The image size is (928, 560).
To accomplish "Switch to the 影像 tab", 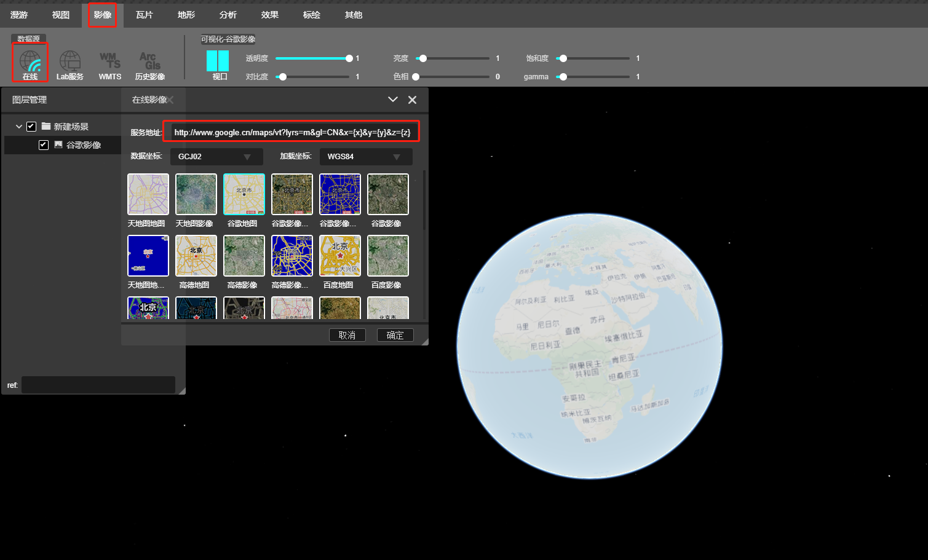I will coord(103,15).
